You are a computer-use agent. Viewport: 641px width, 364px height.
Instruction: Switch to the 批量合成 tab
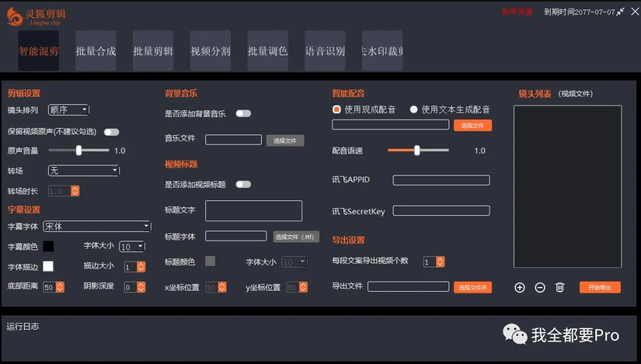(96, 51)
